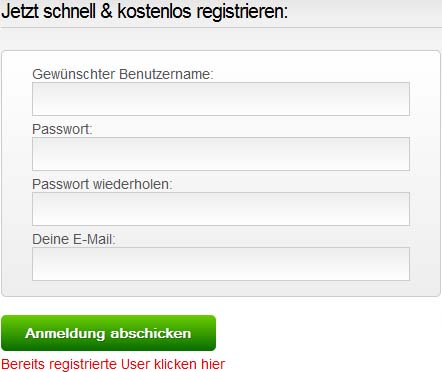Select the Passwort wiederholen input field
The height and width of the screenshot is (372, 442).
coord(221,209)
